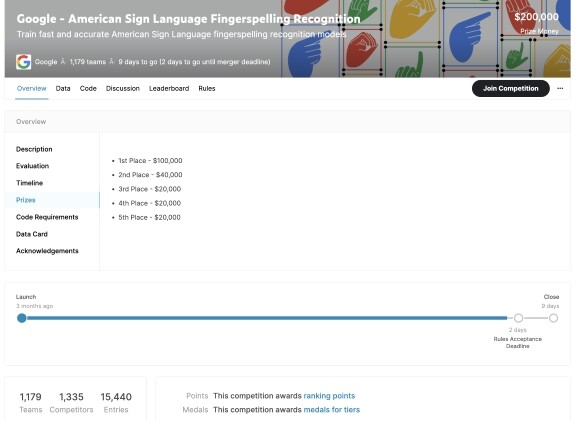Click the competition subtitle about training models

tap(182, 34)
